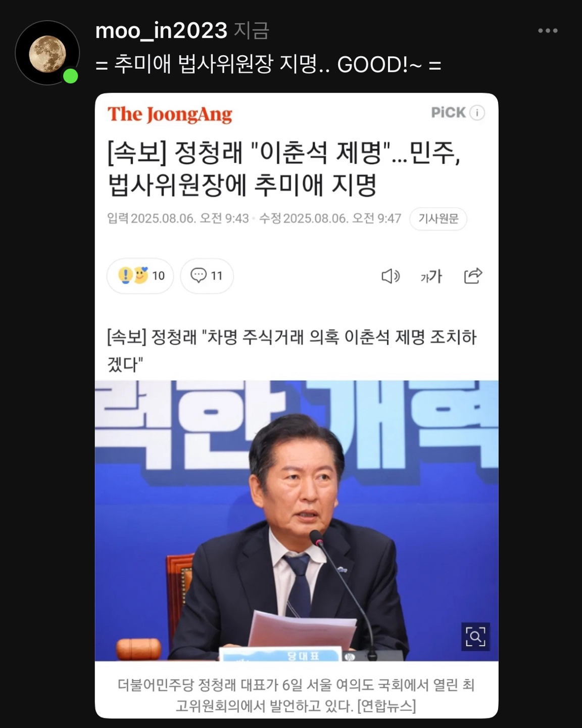
Task: Open the three-dot more options menu
Action: [x=548, y=31]
